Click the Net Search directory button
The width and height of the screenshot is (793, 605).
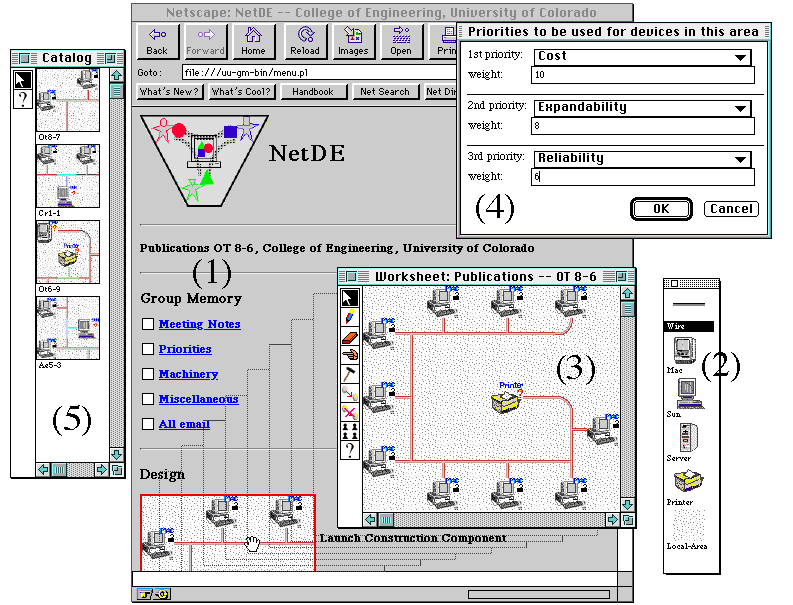click(x=384, y=92)
